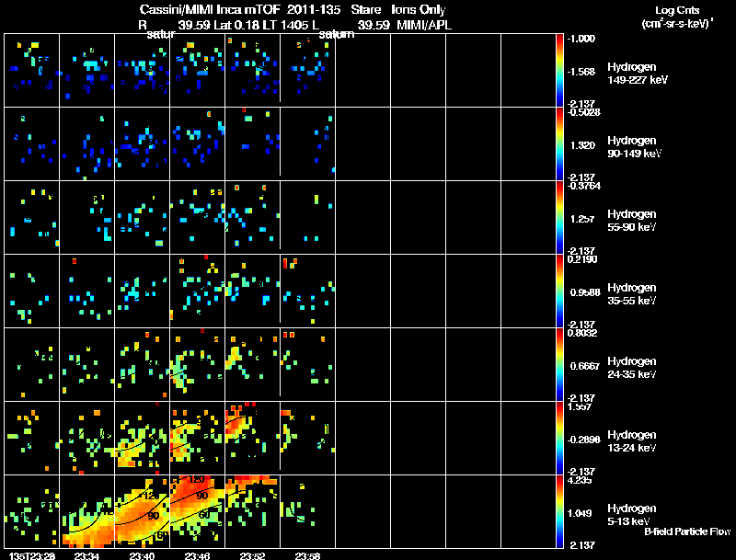Open the 35-55 keV image panel at 23:58
Screen dimensions: 736x560
[307, 291]
